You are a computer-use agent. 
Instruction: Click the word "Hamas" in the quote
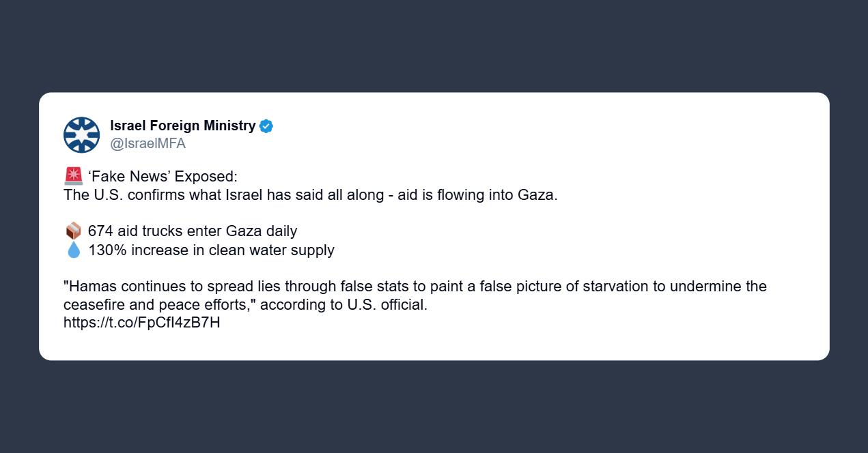[89, 287]
